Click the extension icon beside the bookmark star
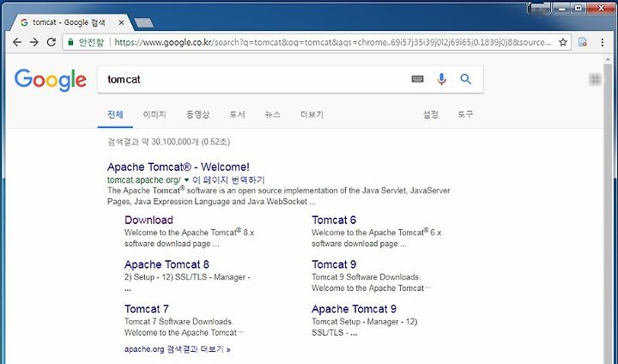Screen dimensions: 618x364 583,42
